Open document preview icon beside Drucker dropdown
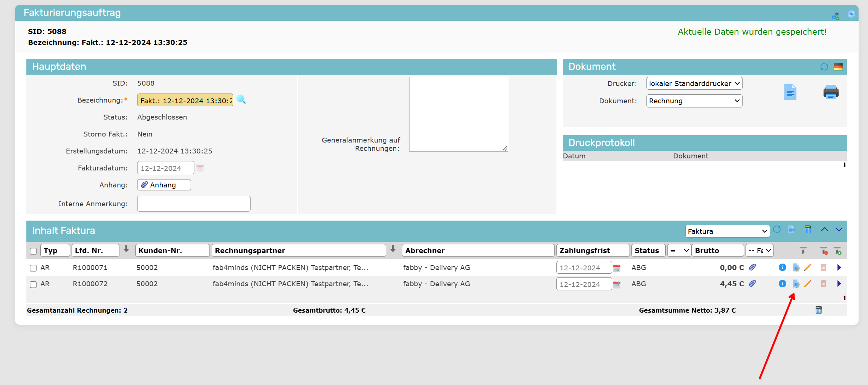Image resolution: width=868 pixels, height=385 pixels. (790, 92)
